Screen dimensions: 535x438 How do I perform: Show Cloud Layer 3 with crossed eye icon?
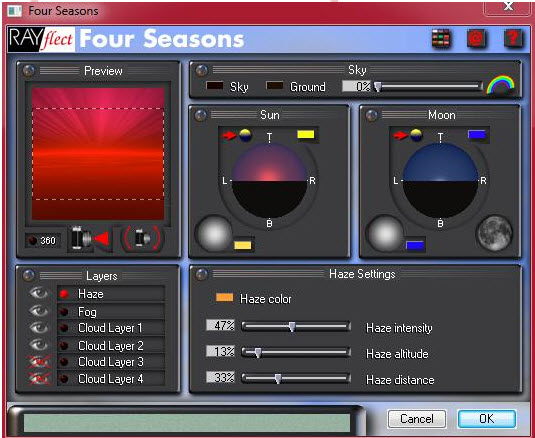39,362
